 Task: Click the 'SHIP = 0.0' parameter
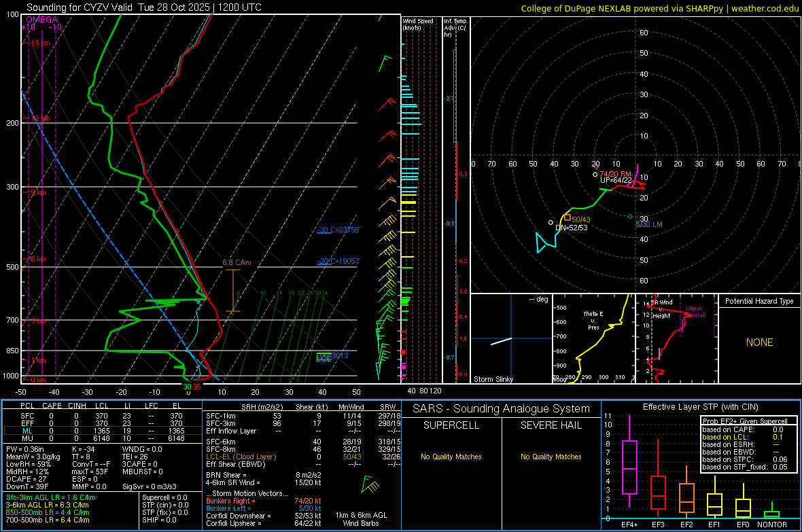point(159,520)
